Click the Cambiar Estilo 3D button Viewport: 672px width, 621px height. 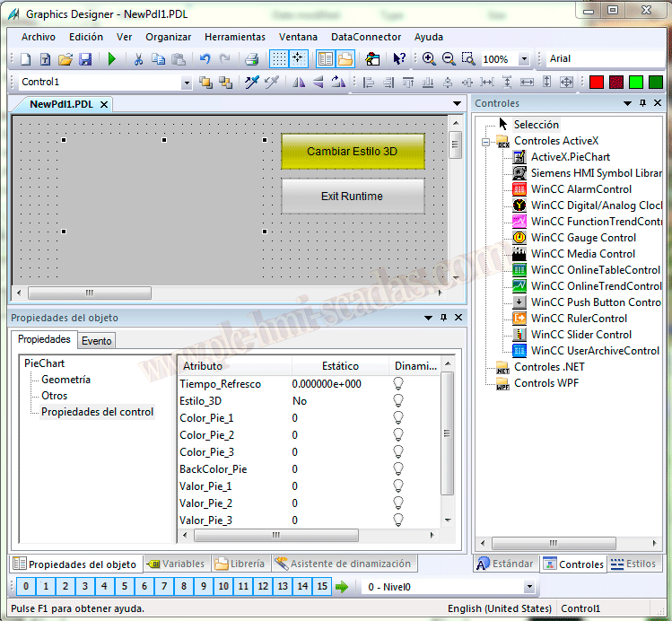pos(352,152)
